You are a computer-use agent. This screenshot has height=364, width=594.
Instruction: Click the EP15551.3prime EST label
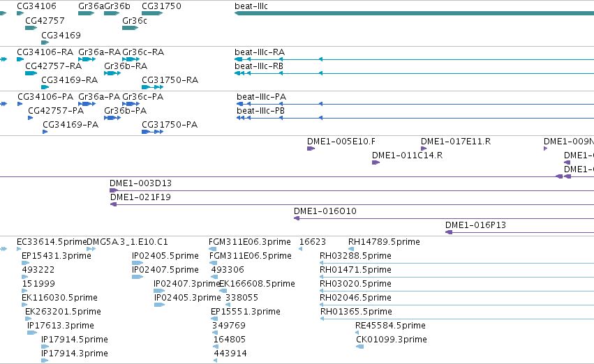[x=246, y=312]
